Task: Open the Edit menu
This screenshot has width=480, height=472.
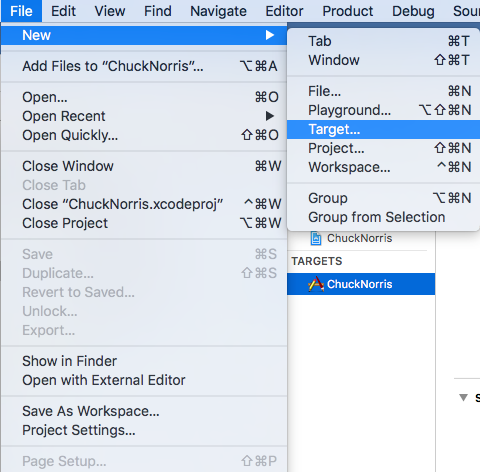Action: tap(63, 11)
